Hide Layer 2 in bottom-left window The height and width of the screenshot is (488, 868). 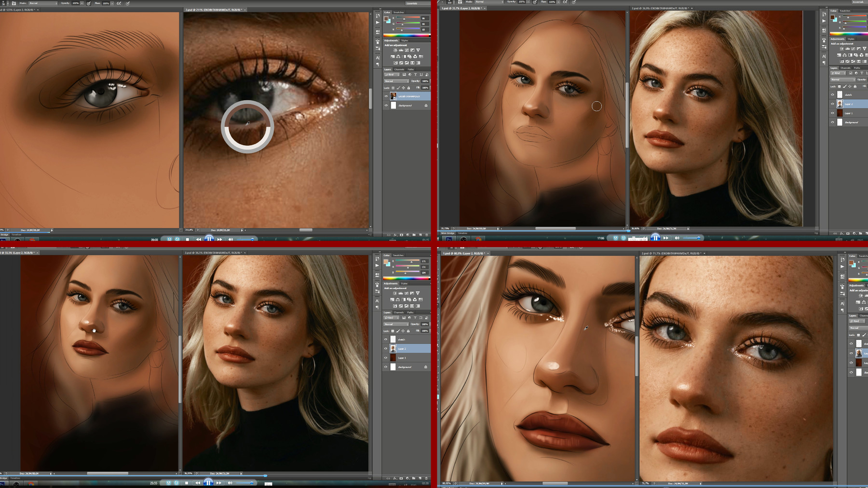(x=386, y=348)
